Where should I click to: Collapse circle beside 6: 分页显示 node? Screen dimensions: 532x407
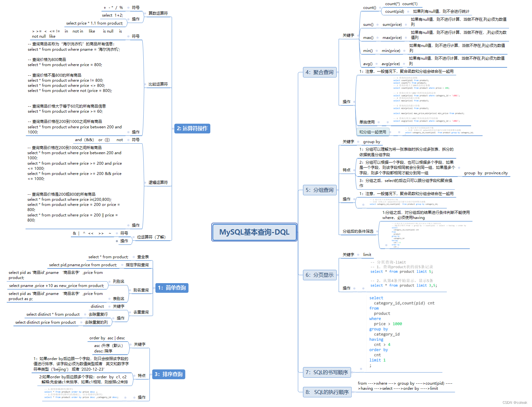338,275
